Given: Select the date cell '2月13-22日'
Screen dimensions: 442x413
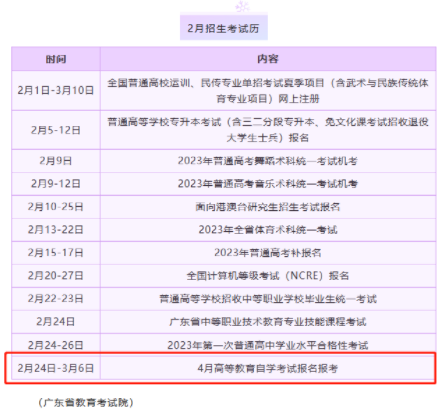Looking at the screenshot, I should [56, 230].
